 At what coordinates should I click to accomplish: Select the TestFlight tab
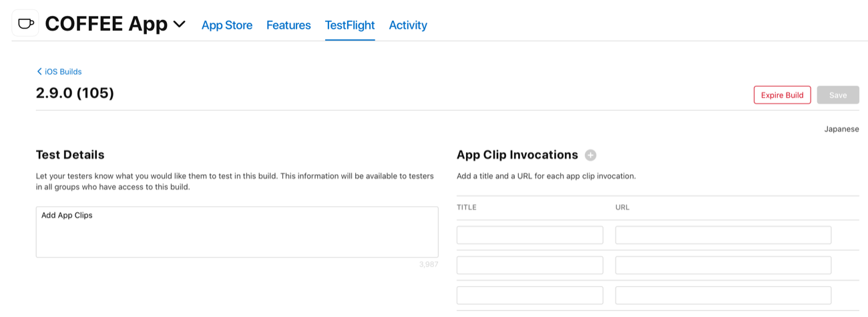pyautogui.click(x=350, y=25)
